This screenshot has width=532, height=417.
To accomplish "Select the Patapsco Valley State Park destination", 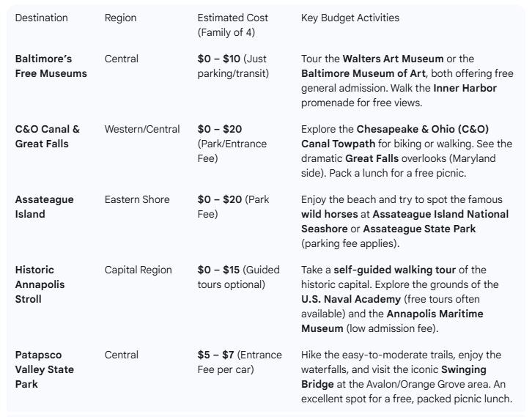I will point(44,369).
